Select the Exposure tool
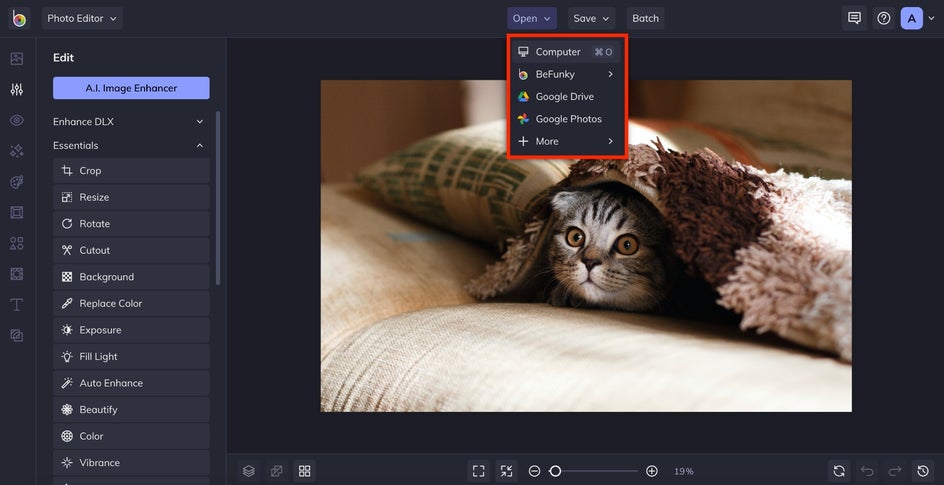944x485 pixels. click(x=131, y=330)
